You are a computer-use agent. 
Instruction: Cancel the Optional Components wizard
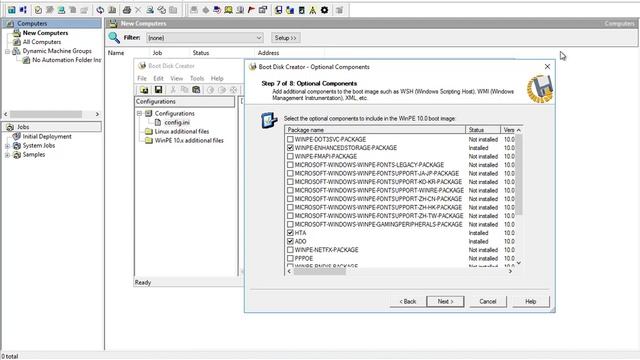pyautogui.click(x=488, y=302)
